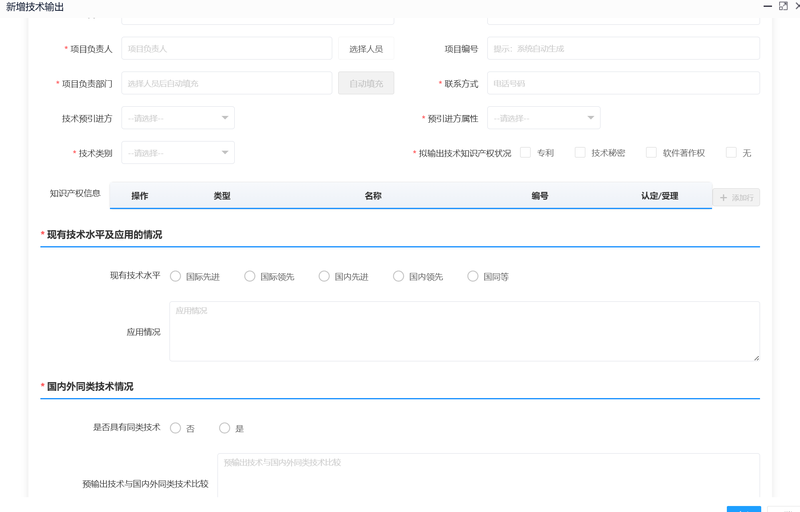The width and height of the screenshot is (800, 512).
Task: Choose the 国内领先 radio option
Action: pos(398,276)
